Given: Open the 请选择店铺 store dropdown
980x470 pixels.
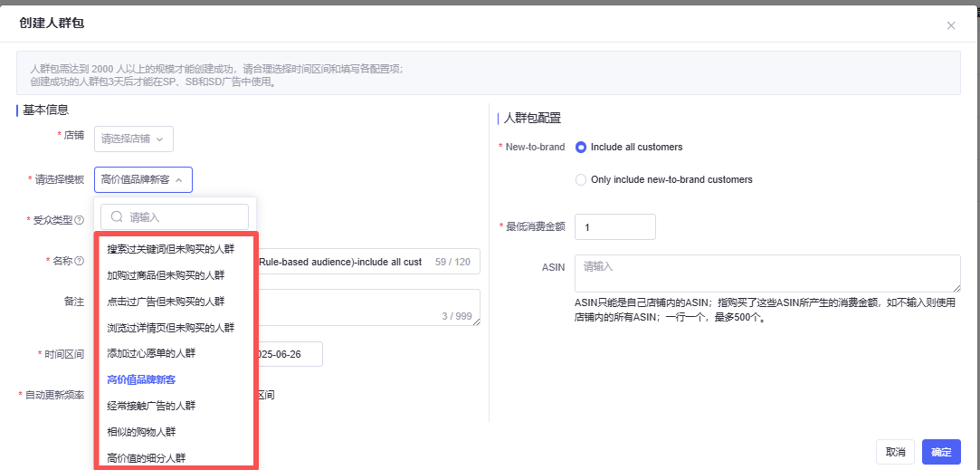Looking at the screenshot, I should point(134,139).
